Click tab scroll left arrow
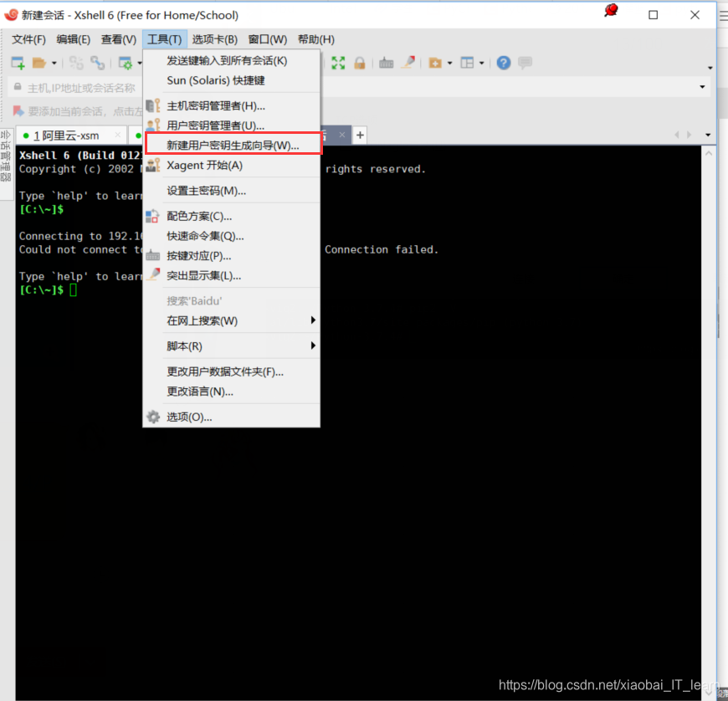The image size is (728, 701). (677, 135)
